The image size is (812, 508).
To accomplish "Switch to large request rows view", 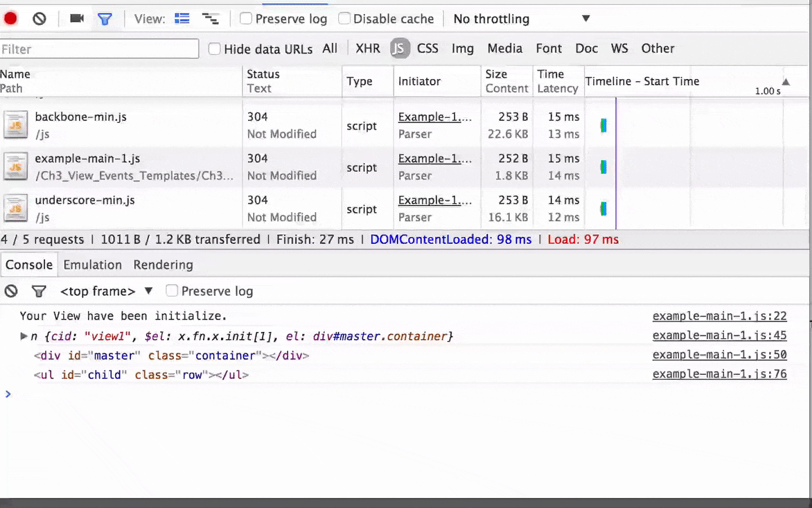I will [x=182, y=19].
